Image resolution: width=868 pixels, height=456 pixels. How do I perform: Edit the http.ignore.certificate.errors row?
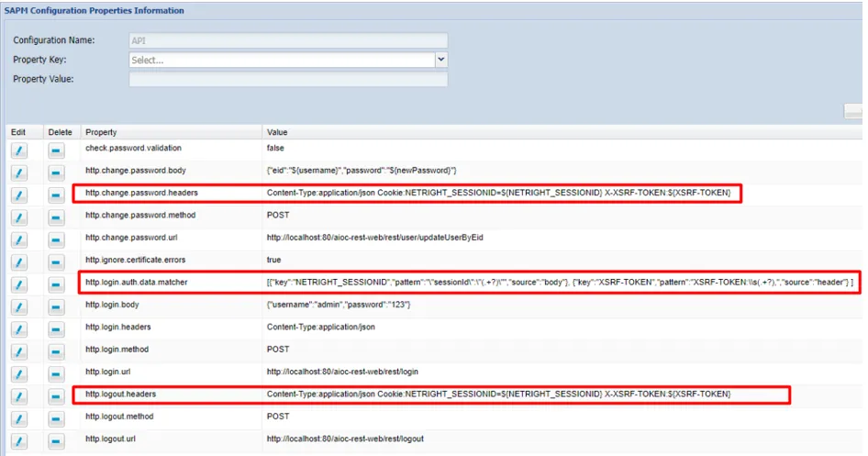point(19,262)
